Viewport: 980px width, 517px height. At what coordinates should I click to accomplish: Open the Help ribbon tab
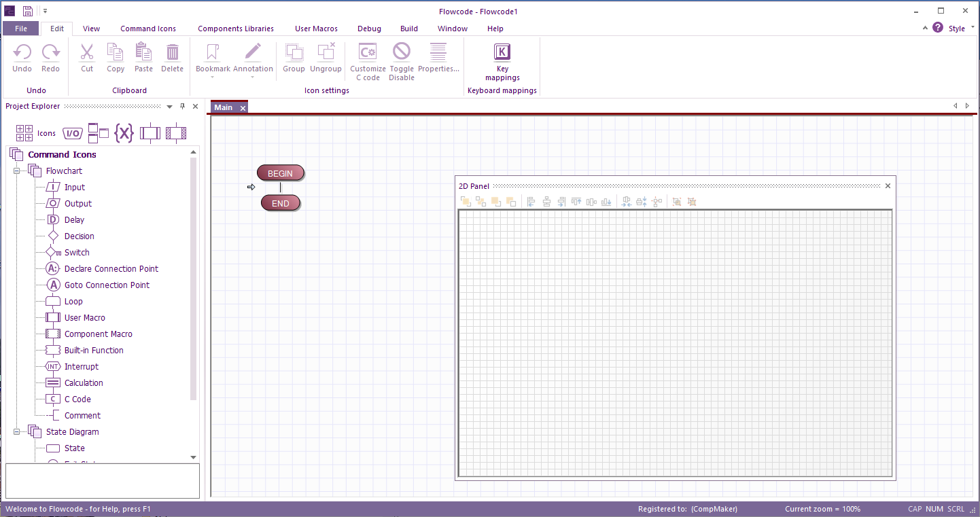tap(495, 29)
